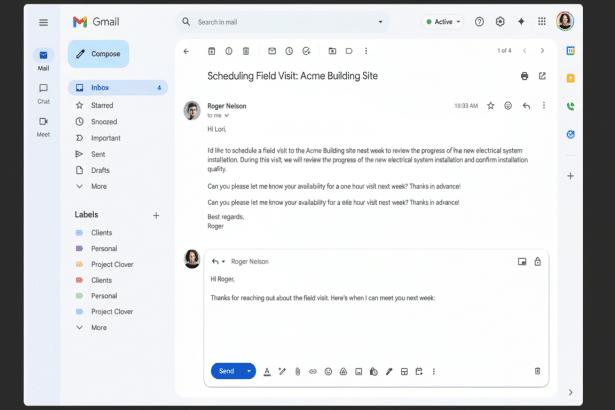Report this email as spam
The image size is (615, 410).
pos(229,51)
